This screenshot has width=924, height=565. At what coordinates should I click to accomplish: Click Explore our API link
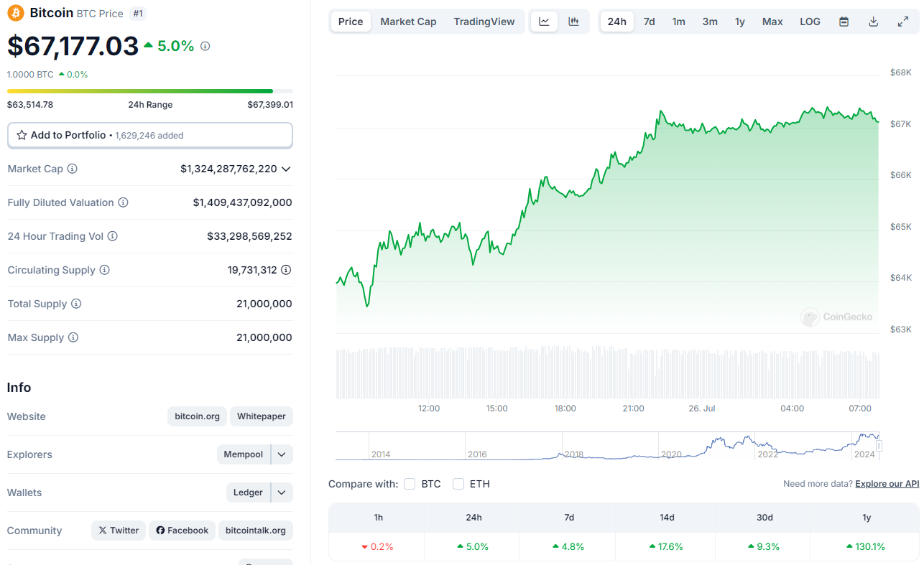[887, 484]
